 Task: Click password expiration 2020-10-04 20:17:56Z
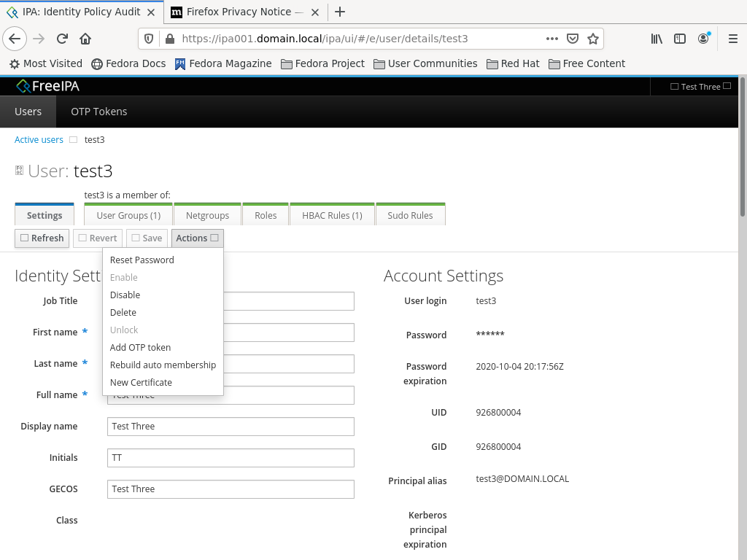click(519, 366)
